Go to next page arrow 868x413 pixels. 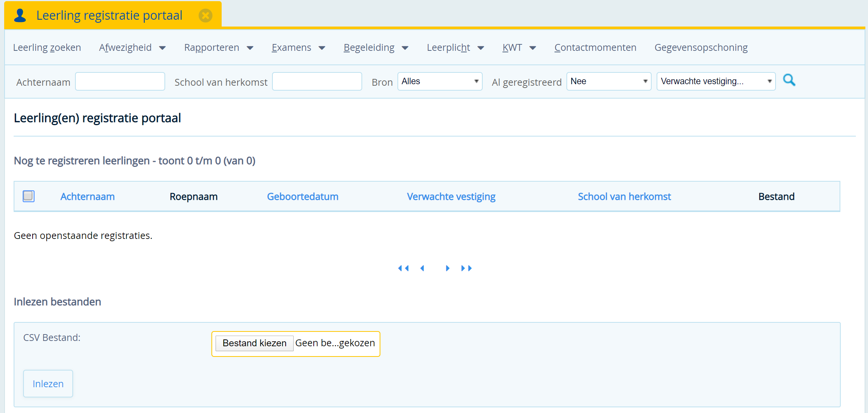pyautogui.click(x=447, y=268)
